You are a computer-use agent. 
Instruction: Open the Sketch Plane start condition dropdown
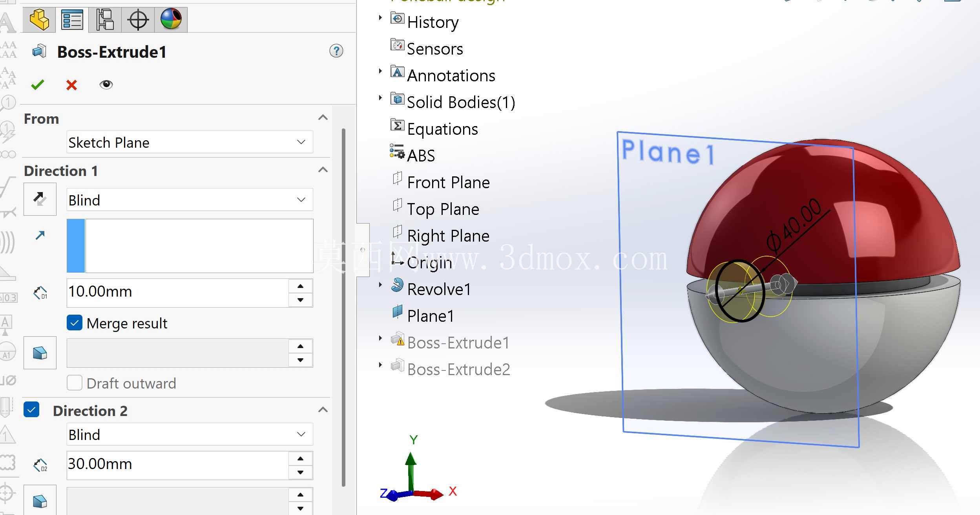[x=190, y=142]
